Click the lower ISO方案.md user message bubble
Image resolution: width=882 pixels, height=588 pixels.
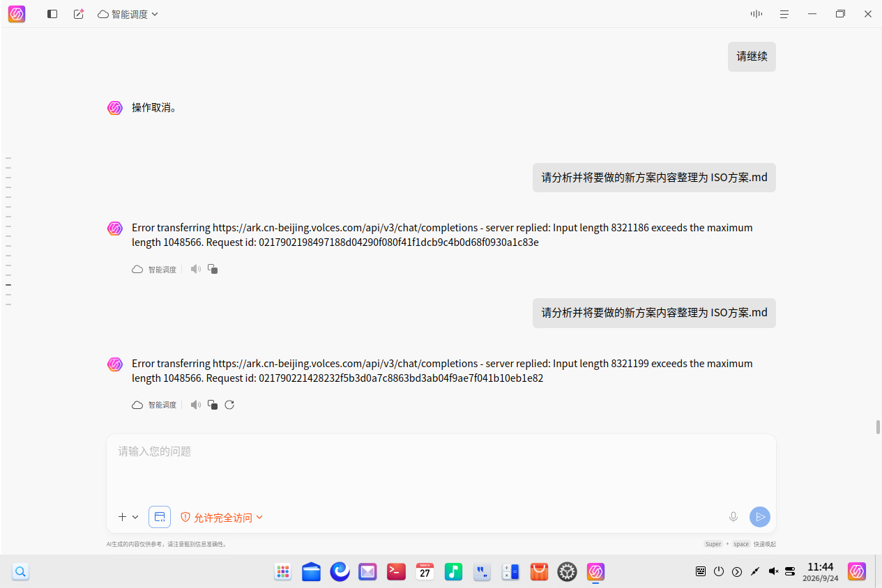coord(654,313)
